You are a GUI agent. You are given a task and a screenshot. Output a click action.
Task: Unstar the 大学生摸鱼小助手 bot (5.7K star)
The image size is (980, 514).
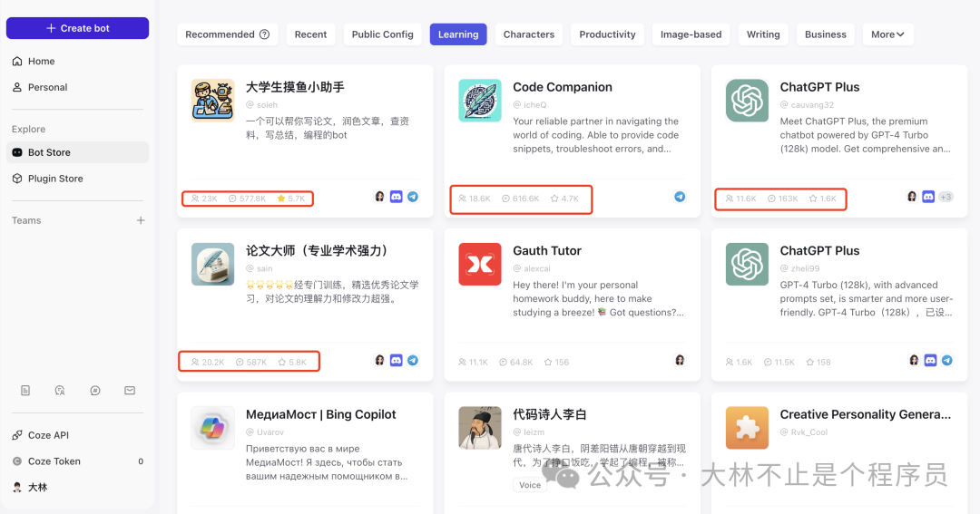pos(281,199)
